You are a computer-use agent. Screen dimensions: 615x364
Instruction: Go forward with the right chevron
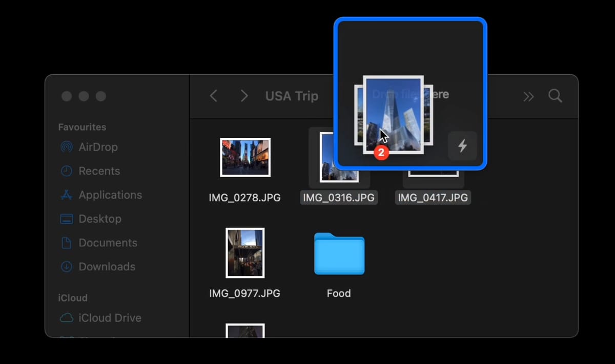[x=244, y=96]
